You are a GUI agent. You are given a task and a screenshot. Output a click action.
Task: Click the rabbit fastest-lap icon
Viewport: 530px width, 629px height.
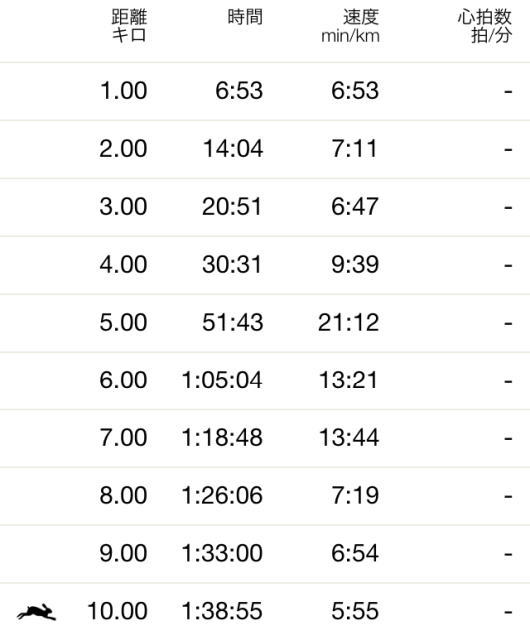coord(37,611)
